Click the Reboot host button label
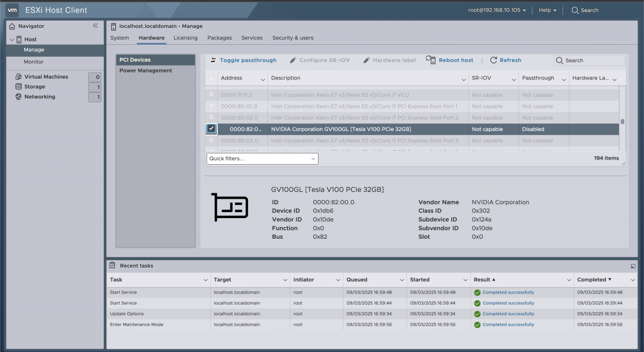The image size is (644, 352). click(456, 60)
